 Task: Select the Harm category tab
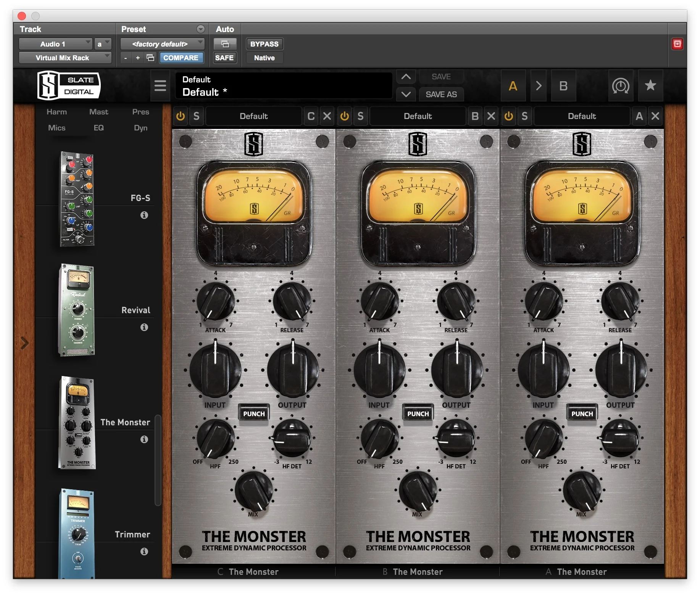click(56, 112)
